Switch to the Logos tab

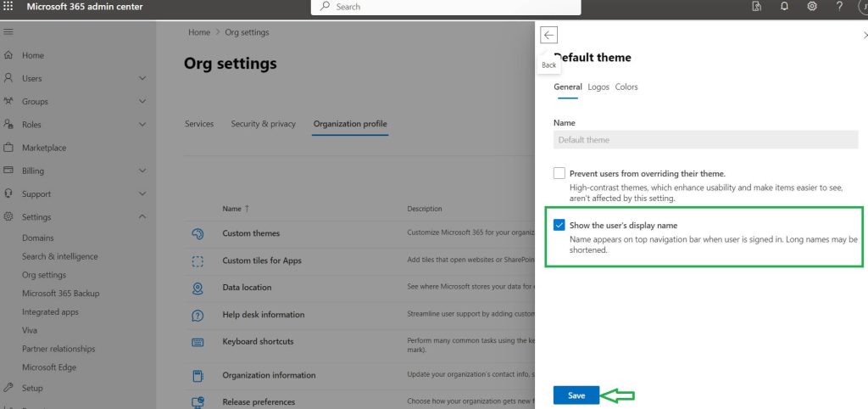tap(598, 87)
